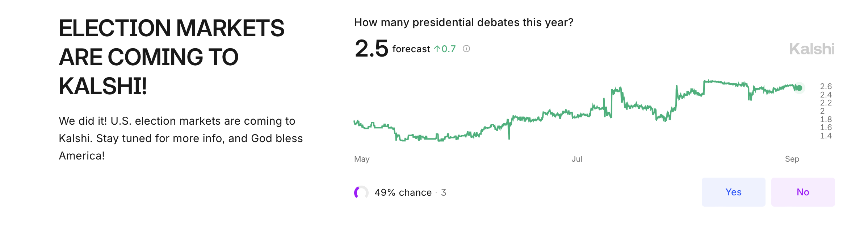The width and height of the screenshot is (868, 228).
Task: Click the "We did it!" announcement paragraph
Action: tap(181, 138)
